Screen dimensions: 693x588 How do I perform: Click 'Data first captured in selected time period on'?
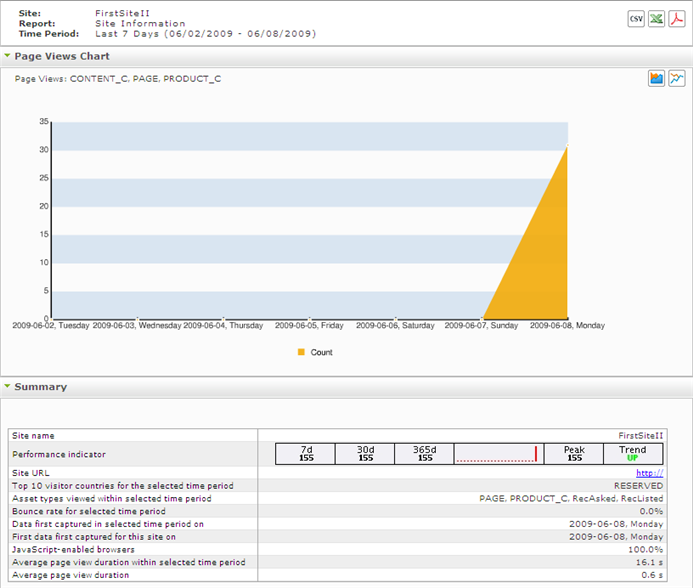[108, 524]
